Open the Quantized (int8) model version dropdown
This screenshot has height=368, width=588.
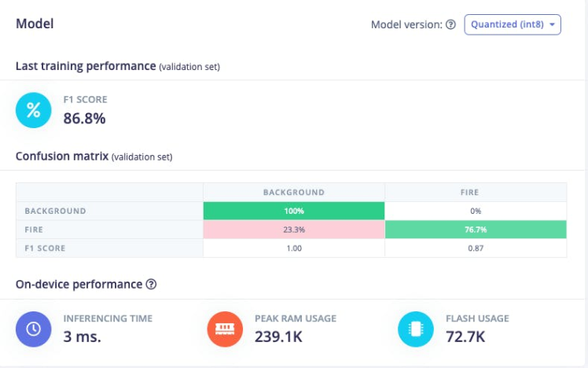[513, 24]
